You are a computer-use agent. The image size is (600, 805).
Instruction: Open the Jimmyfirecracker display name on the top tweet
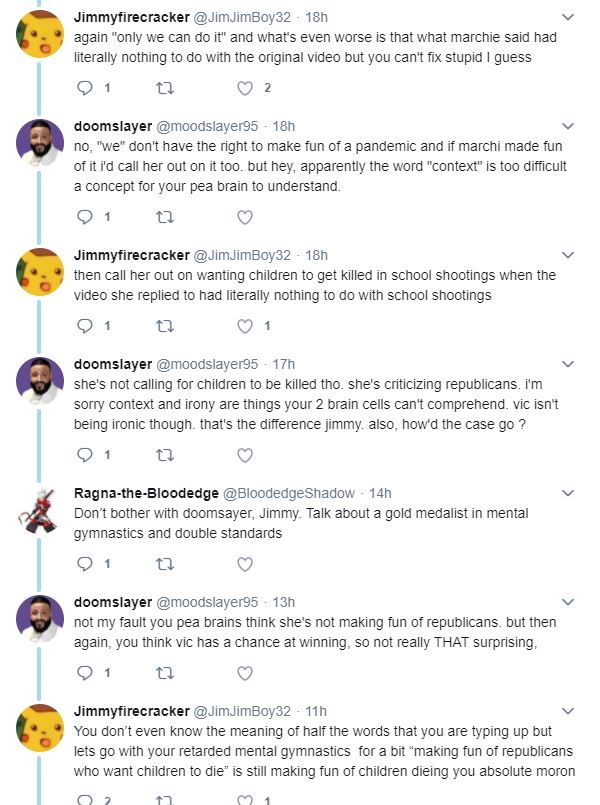[131, 17]
